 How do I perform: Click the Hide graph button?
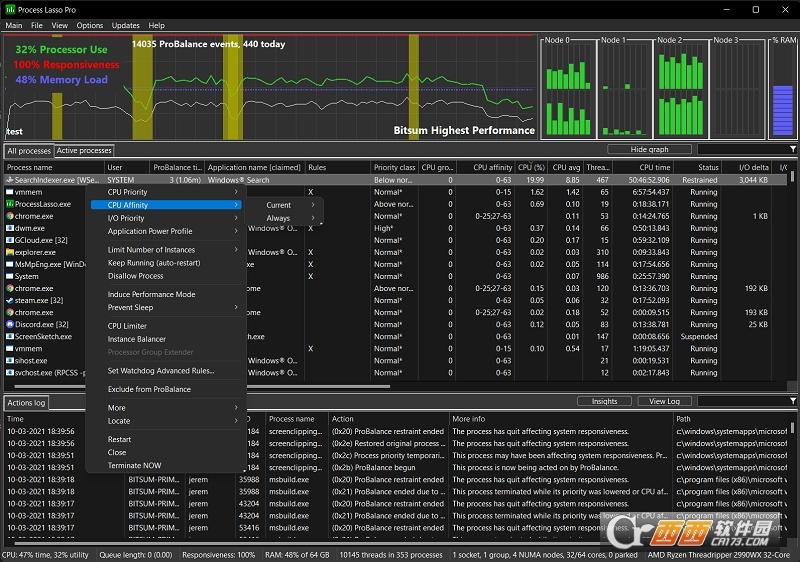click(649, 149)
